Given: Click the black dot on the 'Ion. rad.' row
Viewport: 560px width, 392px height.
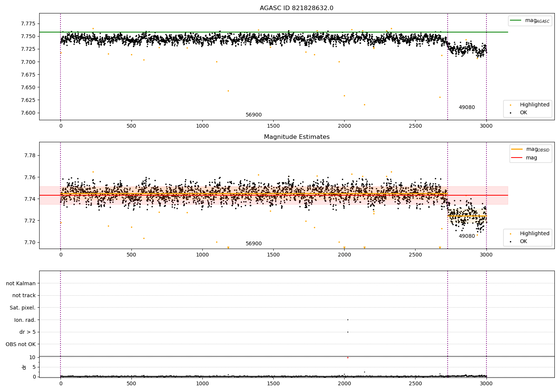Looking at the screenshot, I should tap(348, 320).
